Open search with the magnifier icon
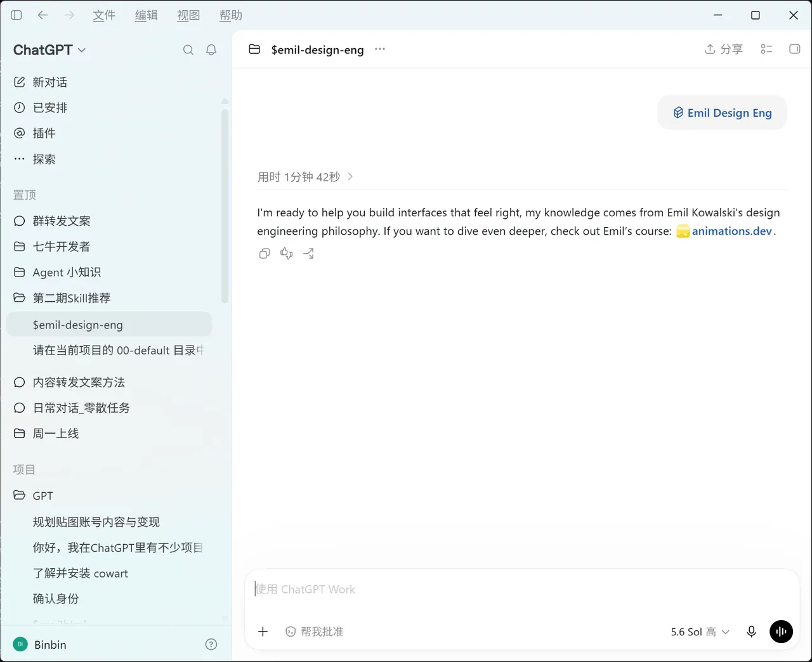Image resolution: width=812 pixels, height=662 pixels. point(188,50)
